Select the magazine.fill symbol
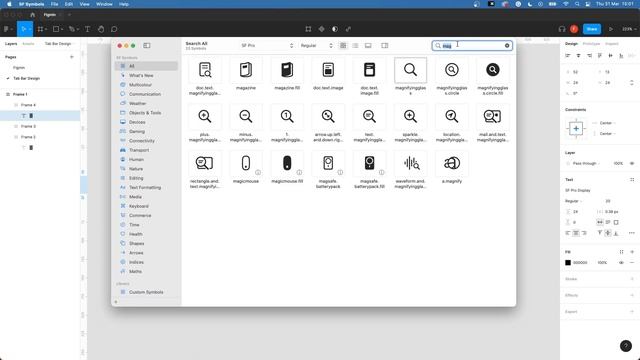 click(287, 70)
